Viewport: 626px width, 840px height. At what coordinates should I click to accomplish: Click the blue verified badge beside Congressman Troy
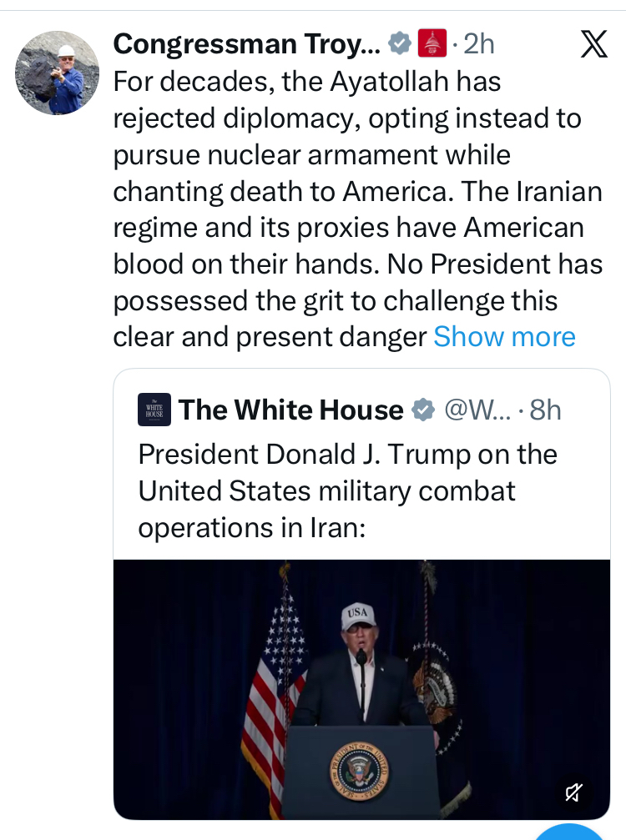click(x=401, y=43)
